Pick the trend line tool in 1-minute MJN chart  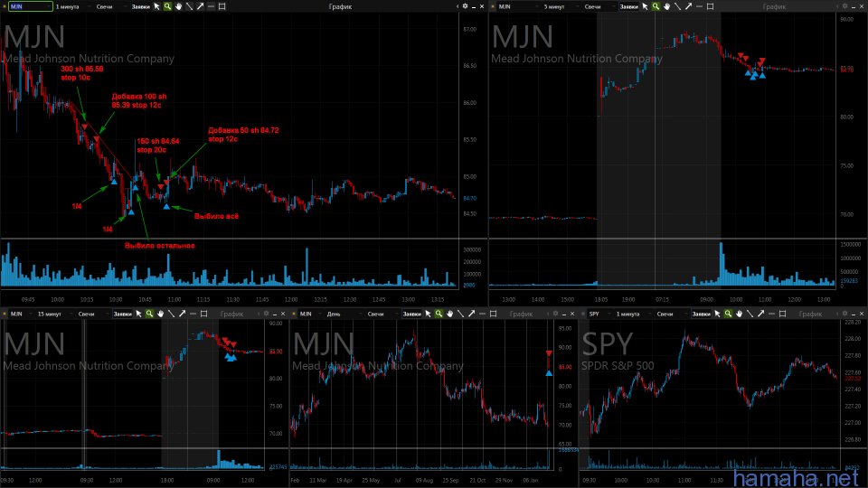tap(189, 6)
